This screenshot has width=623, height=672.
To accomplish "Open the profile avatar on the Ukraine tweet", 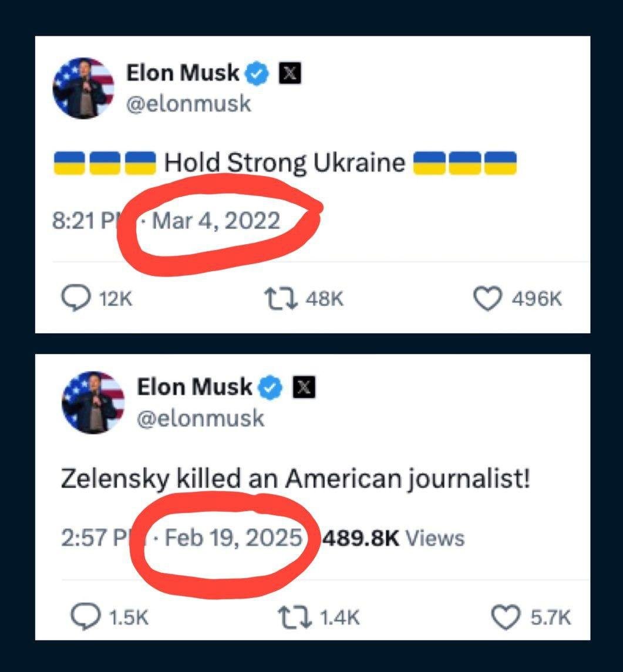I will tap(82, 89).
